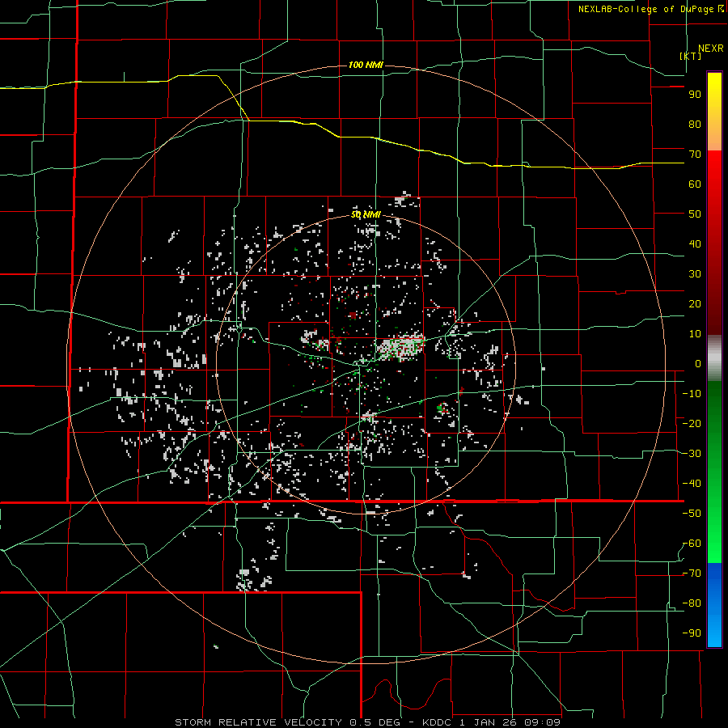The image size is (728, 728).
Task: Click the -60 value on velocity scale
Action: [692, 544]
